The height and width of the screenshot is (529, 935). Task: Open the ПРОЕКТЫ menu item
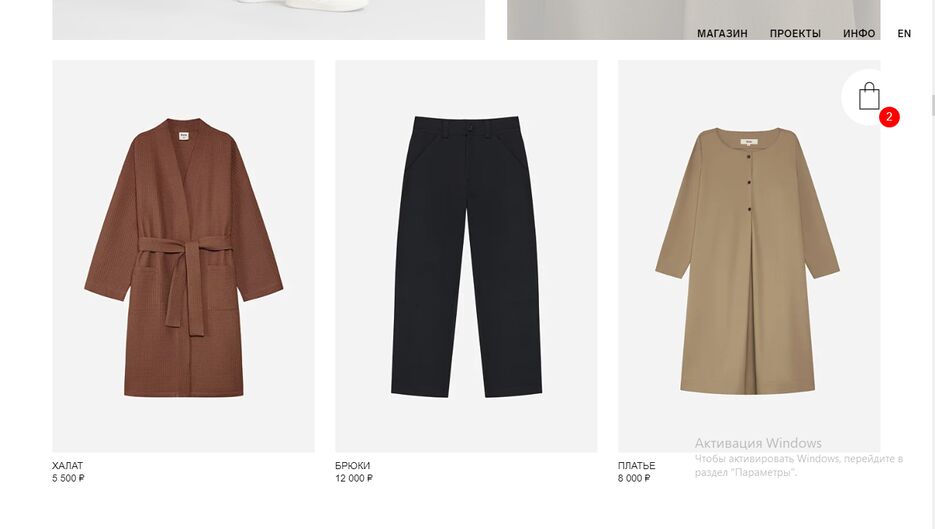(x=795, y=34)
